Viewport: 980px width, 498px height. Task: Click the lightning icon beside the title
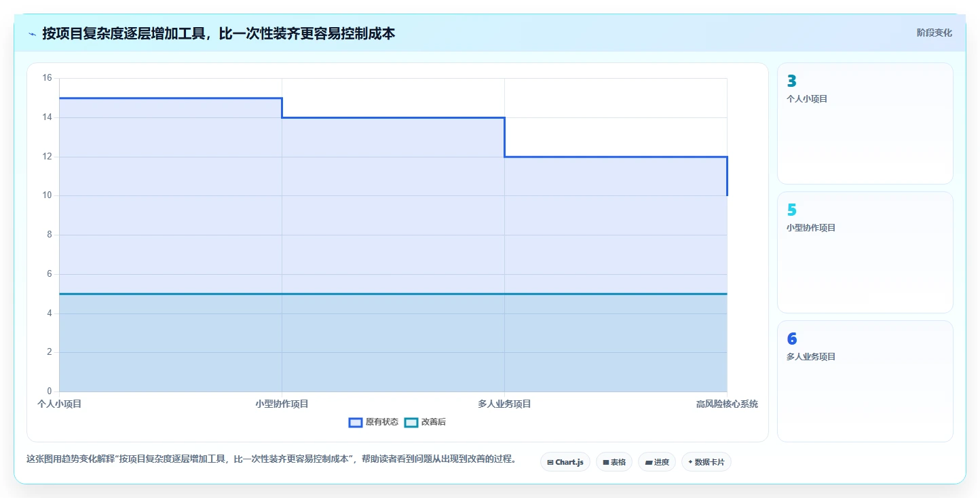(x=32, y=34)
